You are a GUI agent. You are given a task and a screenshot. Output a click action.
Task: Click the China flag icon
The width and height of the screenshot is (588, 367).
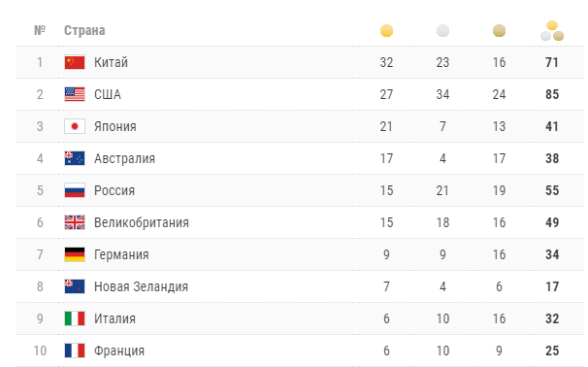(75, 62)
